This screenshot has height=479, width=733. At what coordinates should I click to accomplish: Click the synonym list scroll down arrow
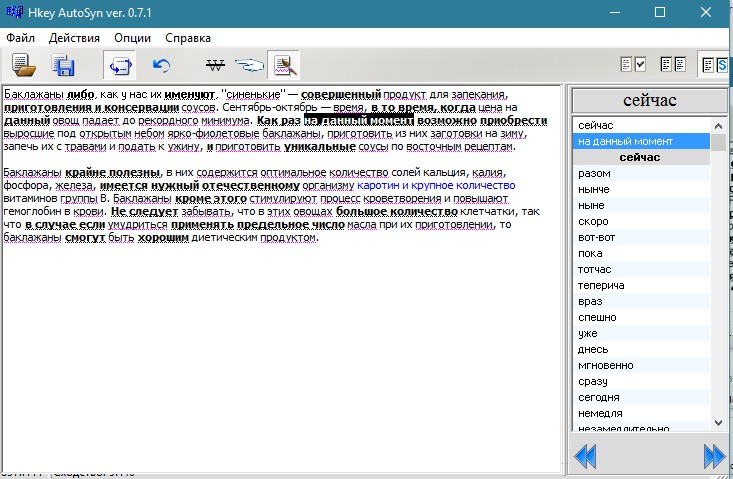click(719, 422)
